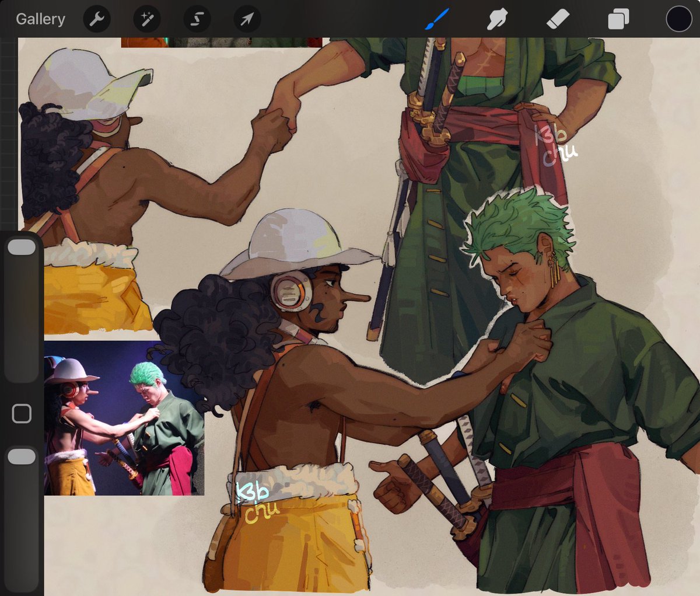Open the Layers panel
Image resolution: width=700 pixels, height=596 pixels.
pyautogui.click(x=618, y=19)
